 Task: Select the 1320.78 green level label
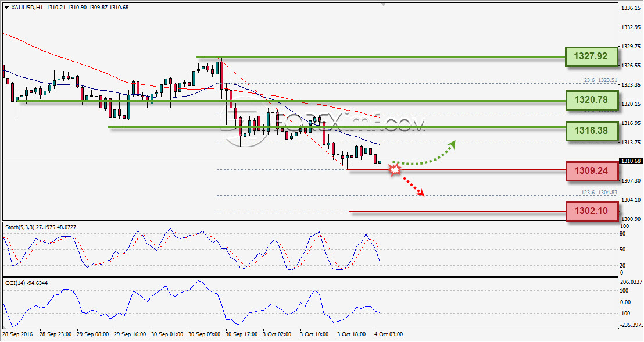pos(592,100)
